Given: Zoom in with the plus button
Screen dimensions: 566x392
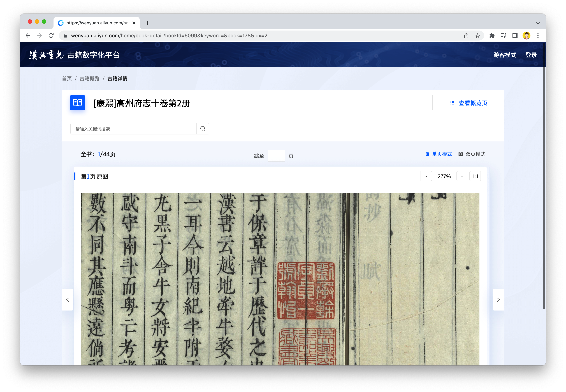Looking at the screenshot, I should coord(462,176).
